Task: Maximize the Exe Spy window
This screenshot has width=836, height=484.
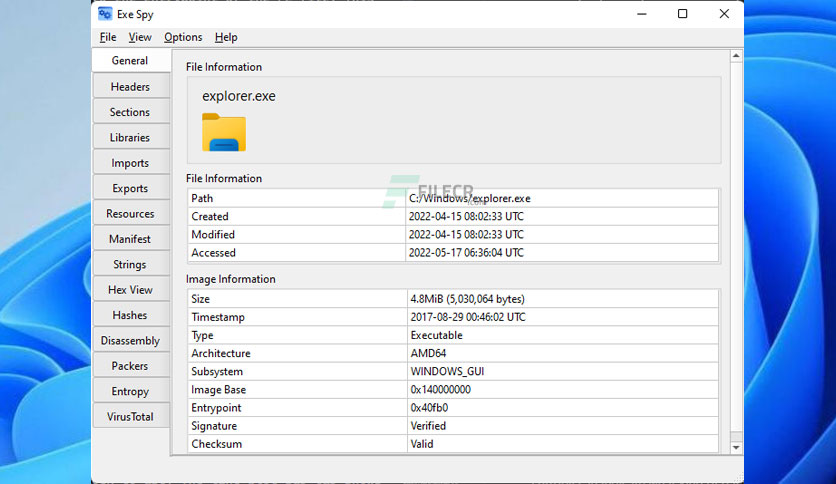Action: point(682,14)
